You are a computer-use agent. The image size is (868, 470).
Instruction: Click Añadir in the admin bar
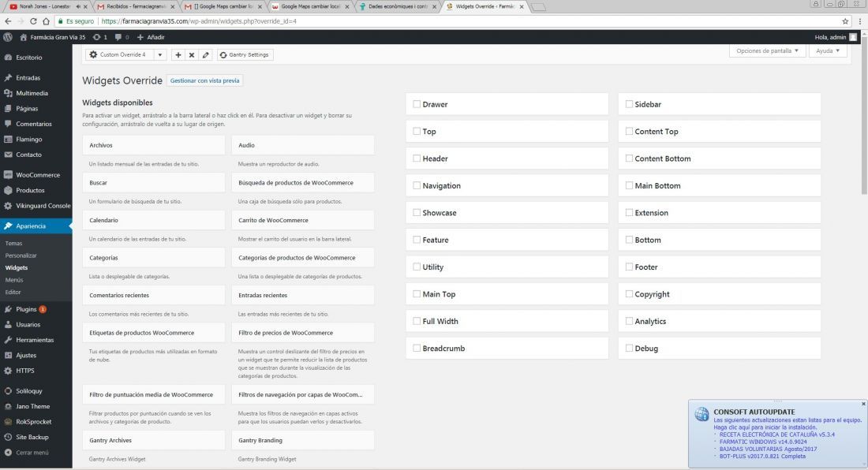pyautogui.click(x=151, y=37)
